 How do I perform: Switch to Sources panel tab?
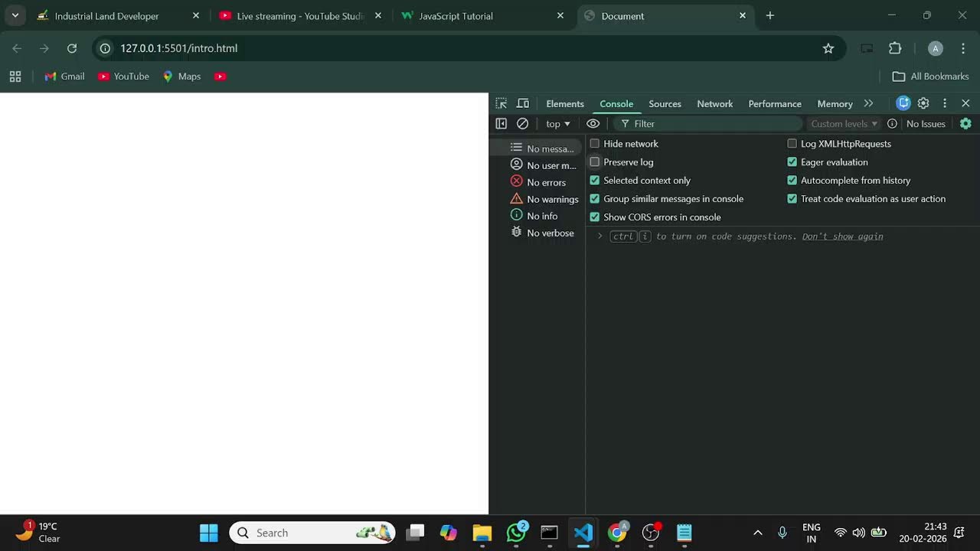pyautogui.click(x=665, y=103)
